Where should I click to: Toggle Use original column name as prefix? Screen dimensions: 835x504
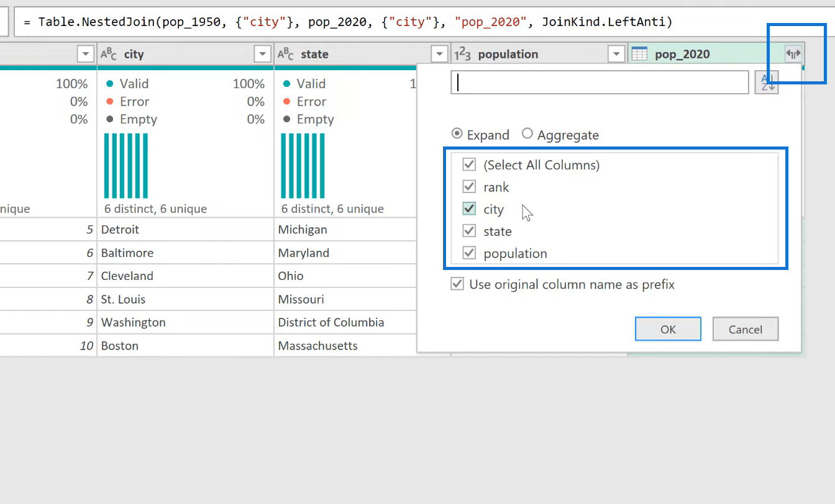point(457,284)
